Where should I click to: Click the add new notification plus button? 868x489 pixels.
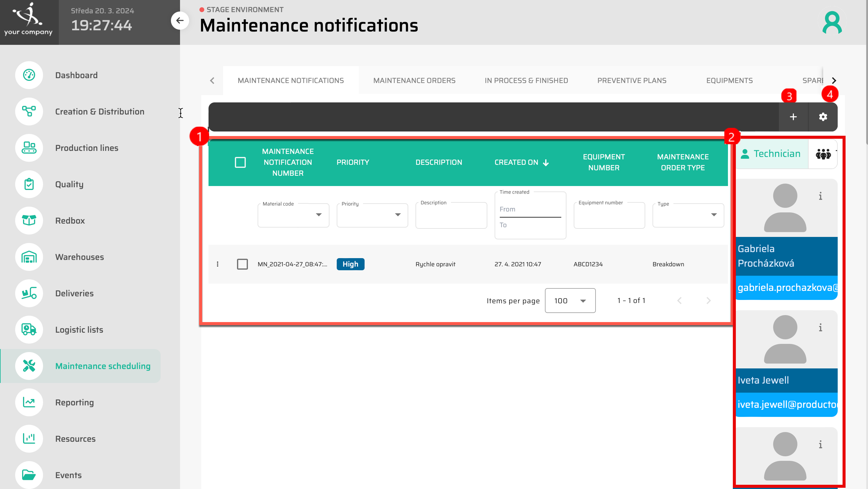point(793,117)
